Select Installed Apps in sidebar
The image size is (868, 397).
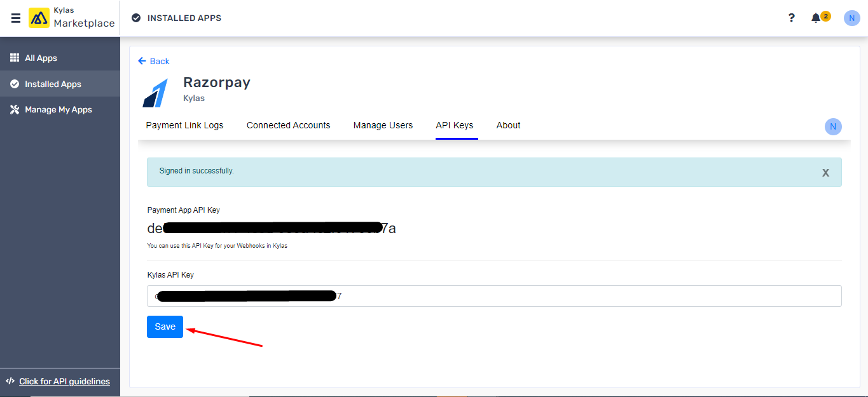coord(60,84)
